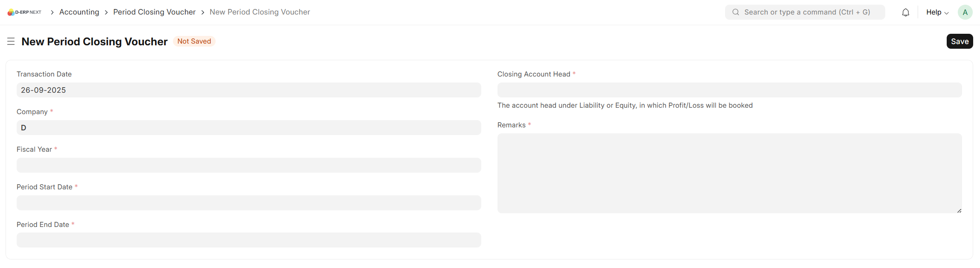
Task: Expand the Help dropdown
Action: pos(937,12)
